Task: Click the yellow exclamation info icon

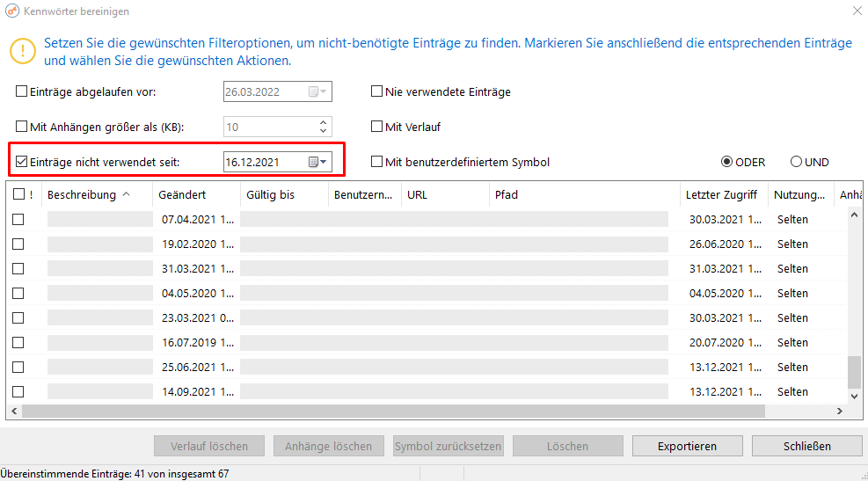Action: pos(23,52)
